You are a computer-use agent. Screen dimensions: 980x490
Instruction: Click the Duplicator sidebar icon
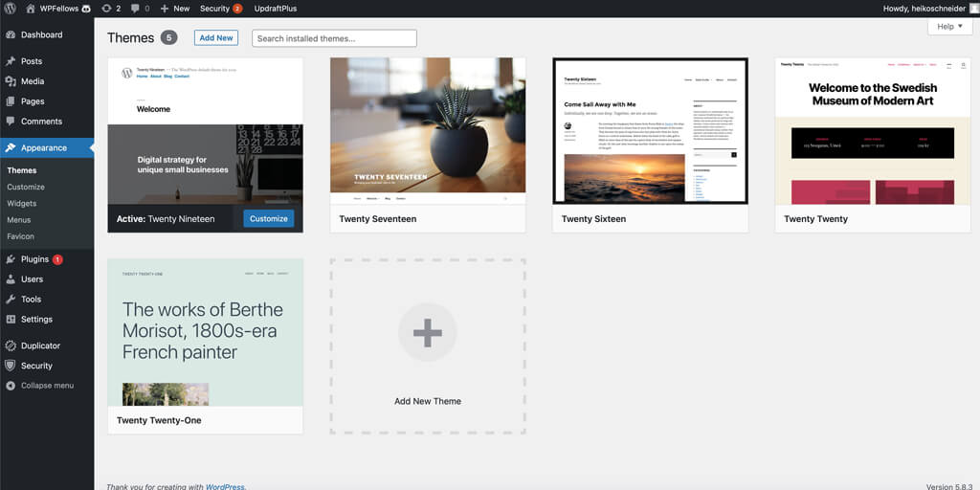point(11,345)
